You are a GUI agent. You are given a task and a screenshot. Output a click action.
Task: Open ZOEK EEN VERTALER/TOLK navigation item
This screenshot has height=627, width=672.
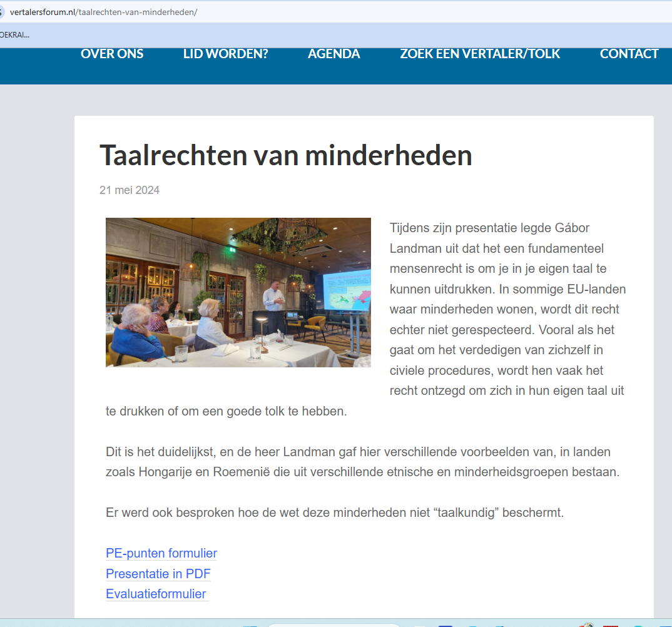tap(480, 54)
